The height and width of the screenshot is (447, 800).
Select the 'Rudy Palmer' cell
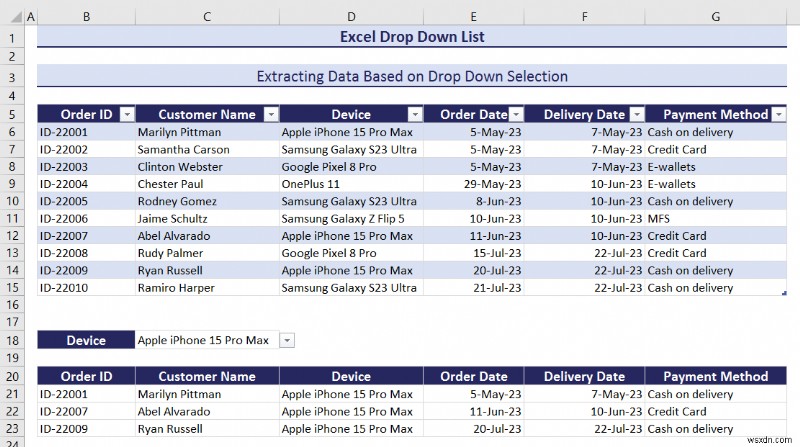coord(207,253)
